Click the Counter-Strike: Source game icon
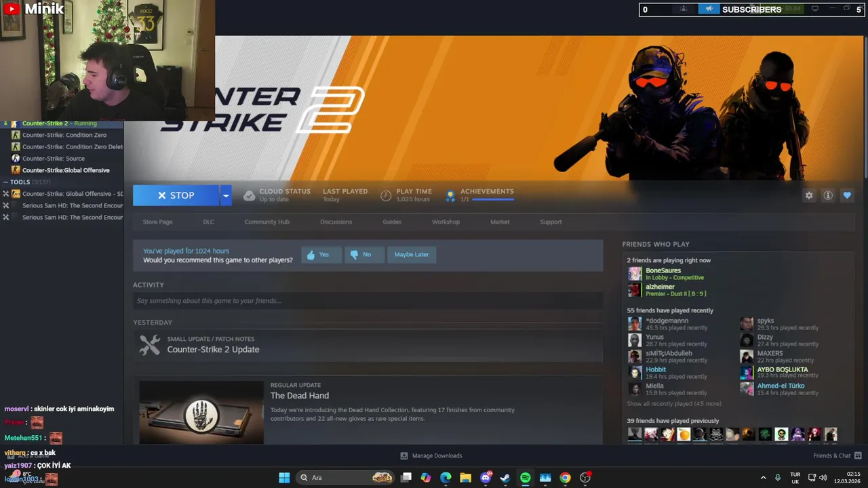 [x=16, y=159]
